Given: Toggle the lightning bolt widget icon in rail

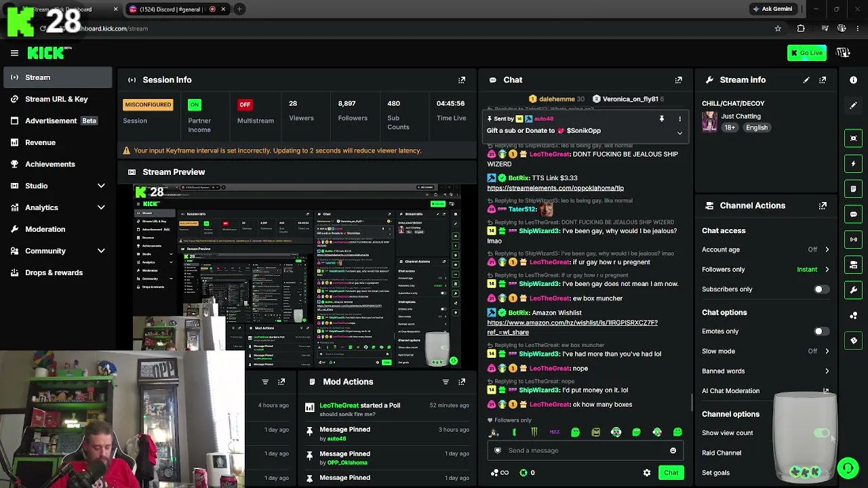Looking at the screenshot, I should coord(854,163).
